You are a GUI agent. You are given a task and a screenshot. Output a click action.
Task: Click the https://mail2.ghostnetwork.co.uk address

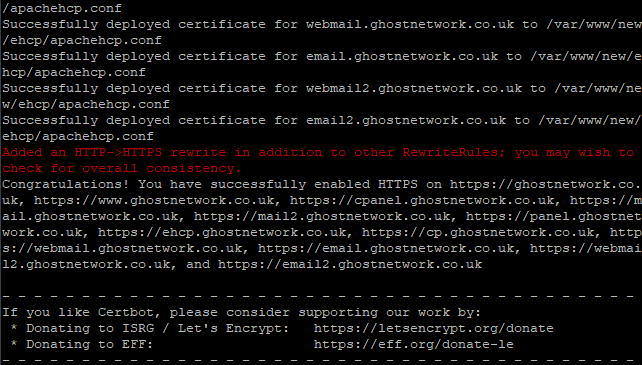click(322, 217)
